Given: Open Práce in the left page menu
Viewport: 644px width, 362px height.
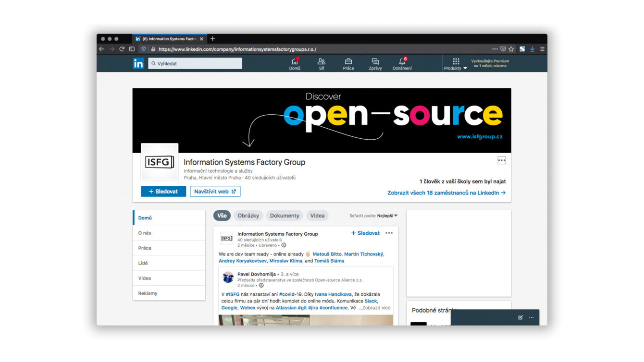Looking at the screenshot, I should point(169,248).
